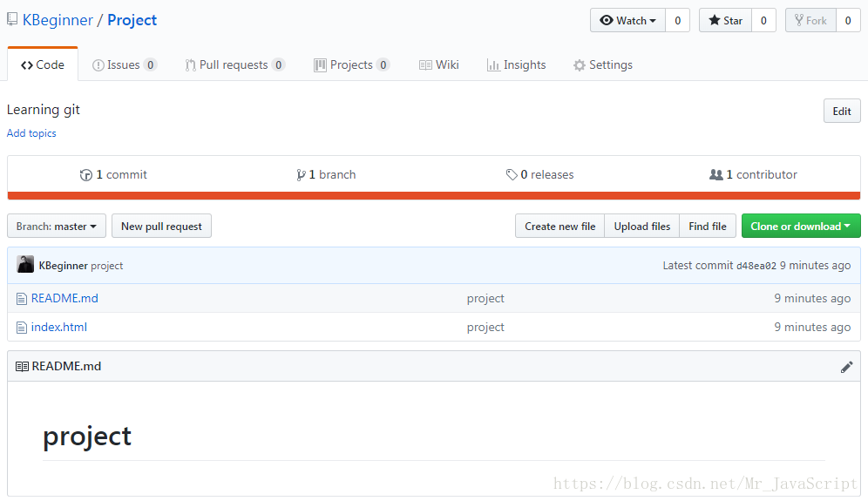Viewport: 868px width, 501px height.
Task: Open the latest commit message 'project' in commit bar
Action: pyautogui.click(x=107, y=266)
